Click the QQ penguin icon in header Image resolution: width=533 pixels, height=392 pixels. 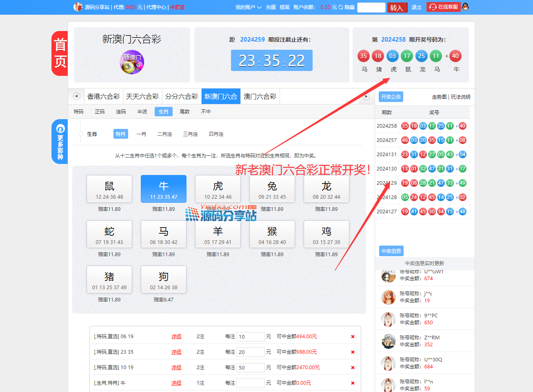coord(465,7)
